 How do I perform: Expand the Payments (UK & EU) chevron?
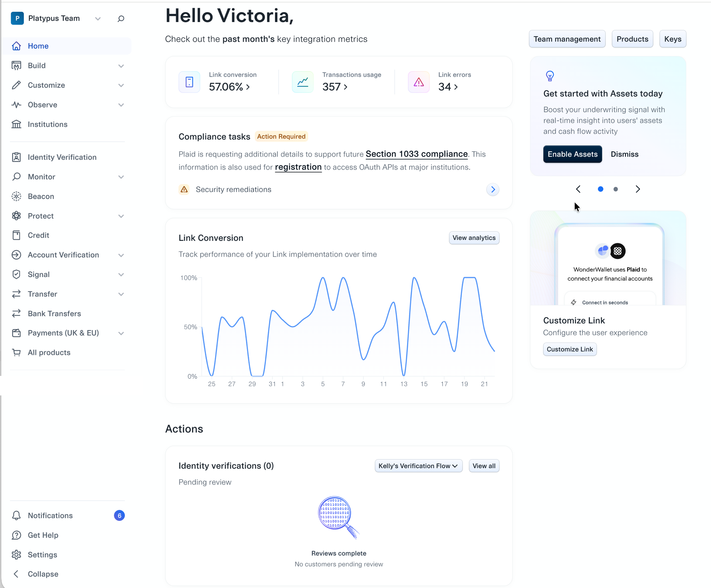(121, 333)
